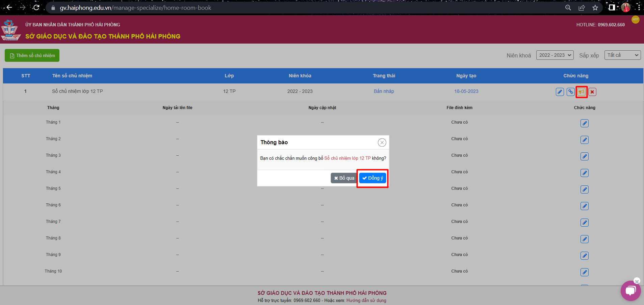This screenshot has height=305, width=644.
Task: Edit the Tháng 1 file entry
Action: (x=584, y=123)
